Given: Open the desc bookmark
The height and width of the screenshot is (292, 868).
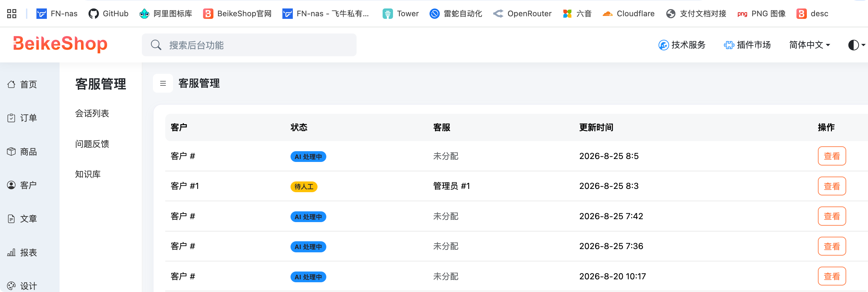Looking at the screenshot, I should [x=812, y=13].
